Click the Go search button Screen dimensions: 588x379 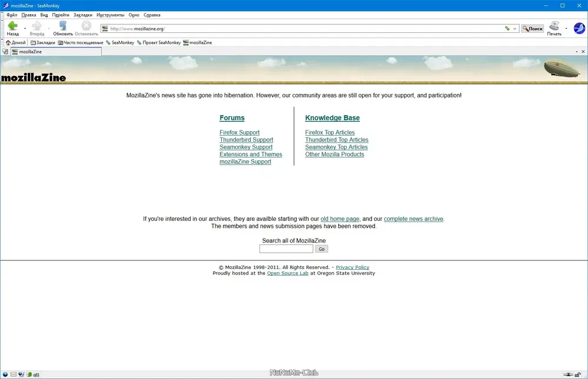click(322, 249)
